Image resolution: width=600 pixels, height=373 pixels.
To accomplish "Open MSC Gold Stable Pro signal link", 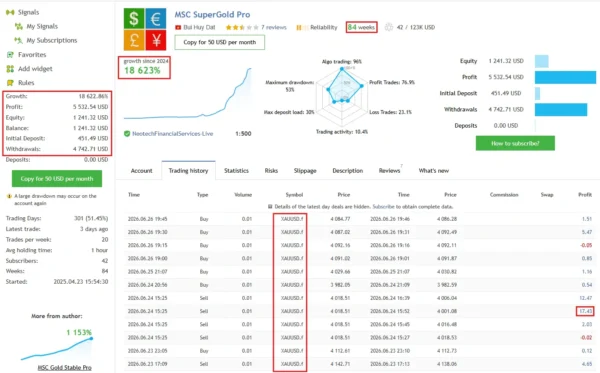I will [x=65, y=368].
